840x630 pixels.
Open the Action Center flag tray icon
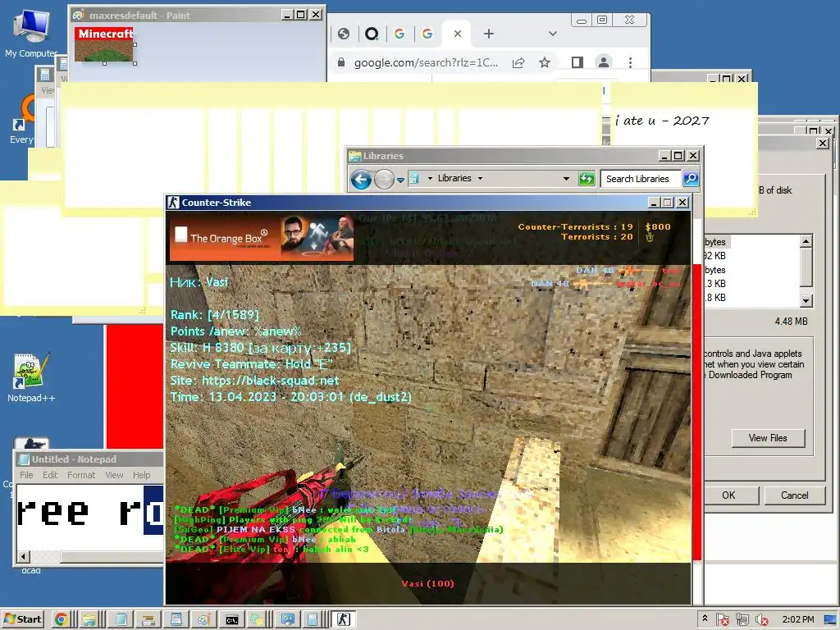coord(722,619)
